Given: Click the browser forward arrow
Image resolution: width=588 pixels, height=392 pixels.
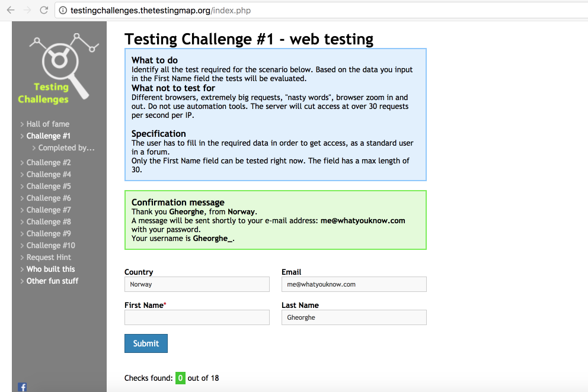Looking at the screenshot, I should pyautogui.click(x=27, y=10).
